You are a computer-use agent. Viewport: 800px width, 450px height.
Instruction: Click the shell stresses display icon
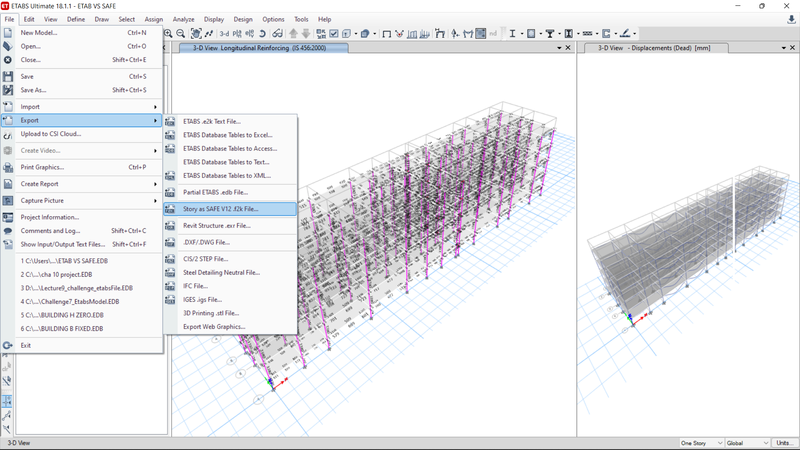coord(481,34)
